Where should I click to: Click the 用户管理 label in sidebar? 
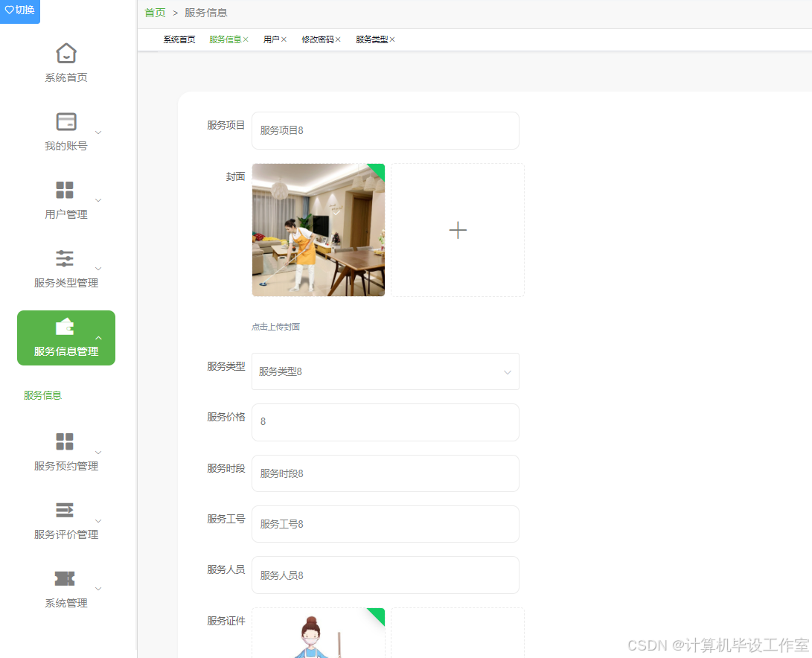(65, 214)
